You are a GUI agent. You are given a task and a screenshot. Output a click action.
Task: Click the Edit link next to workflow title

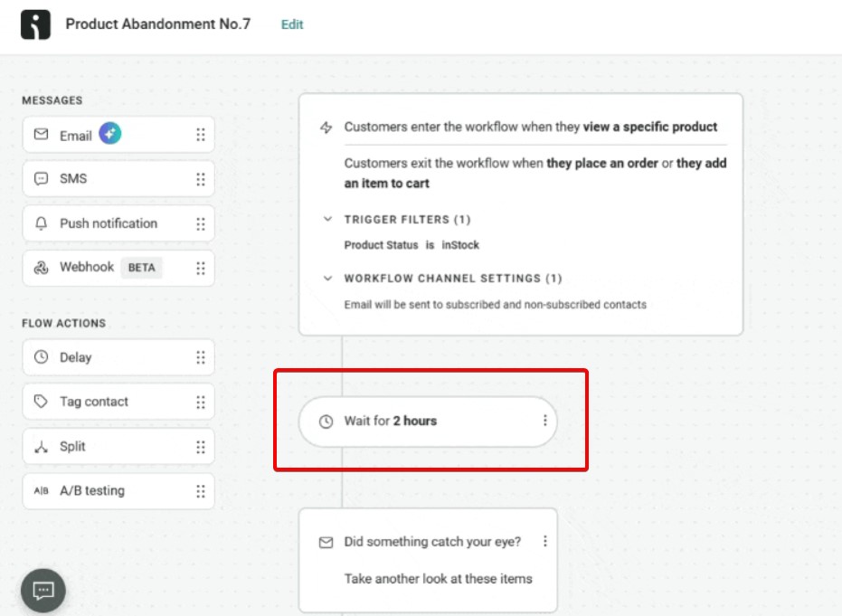pyautogui.click(x=291, y=24)
